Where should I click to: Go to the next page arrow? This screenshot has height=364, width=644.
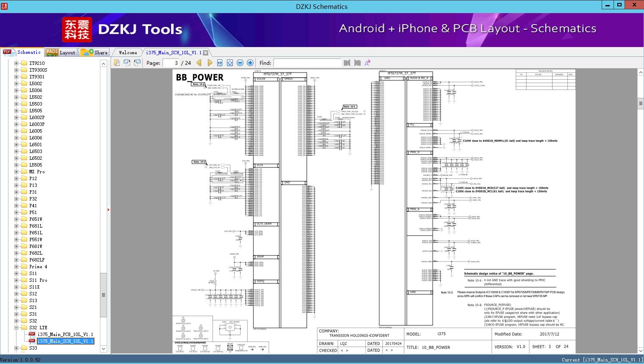click(x=210, y=63)
